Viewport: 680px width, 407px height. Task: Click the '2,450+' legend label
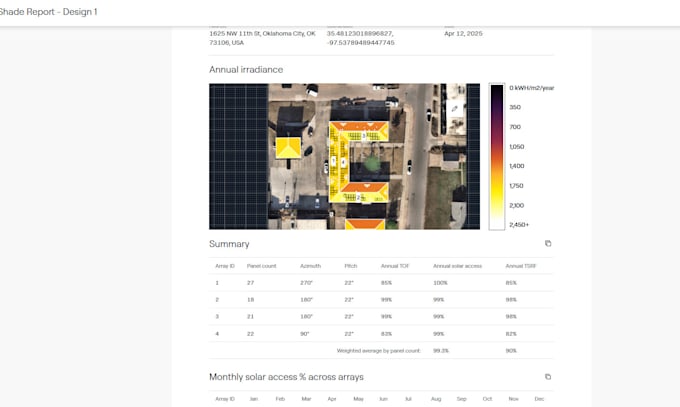pyautogui.click(x=519, y=225)
